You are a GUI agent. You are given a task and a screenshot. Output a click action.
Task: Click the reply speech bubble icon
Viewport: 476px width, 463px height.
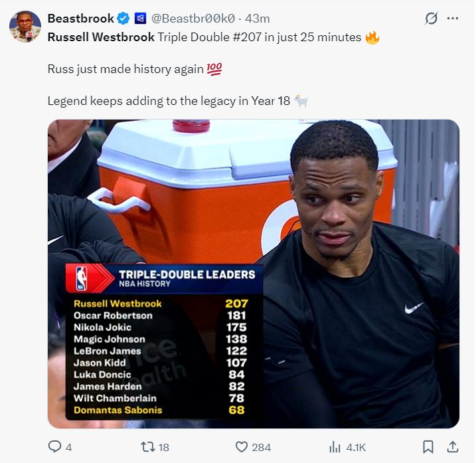pyautogui.click(x=56, y=447)
